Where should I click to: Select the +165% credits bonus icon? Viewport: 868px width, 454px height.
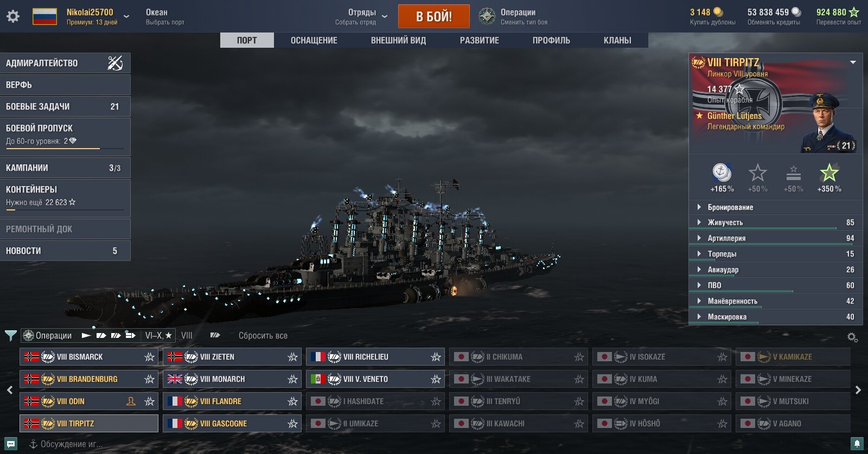722,173
